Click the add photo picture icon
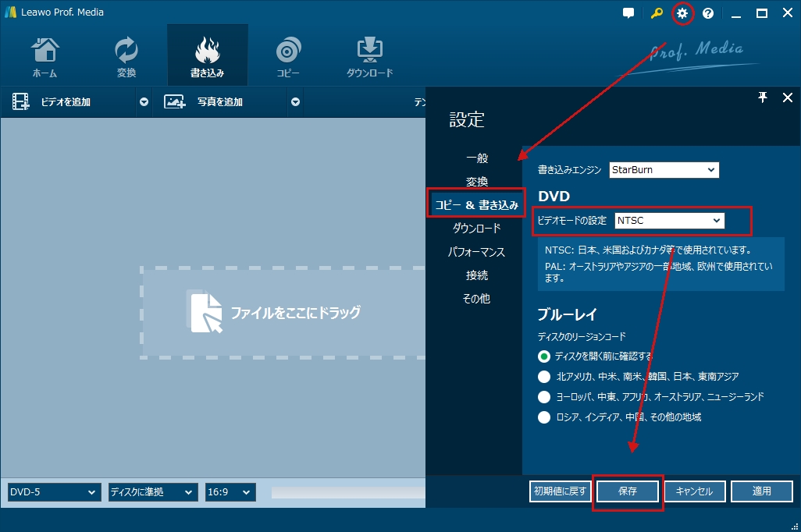801x532 pixels. 174,101
